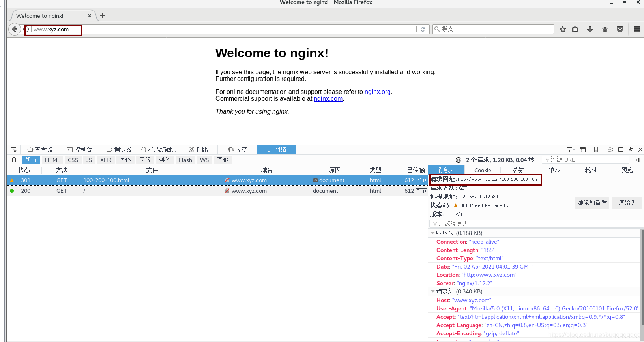Screen dimensions: 644x342
Task: Show the 响应 (Response) details tab
Action: tap(554, 170)
